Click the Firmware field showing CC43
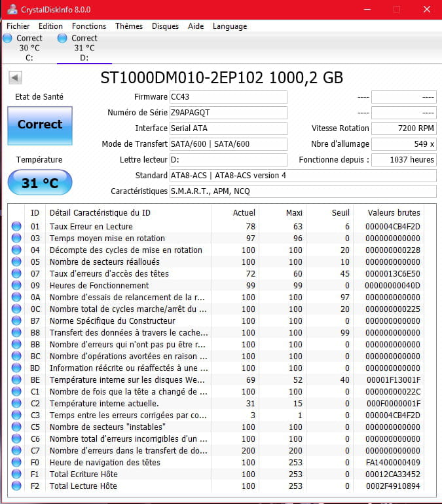 [x=228, y=97]
